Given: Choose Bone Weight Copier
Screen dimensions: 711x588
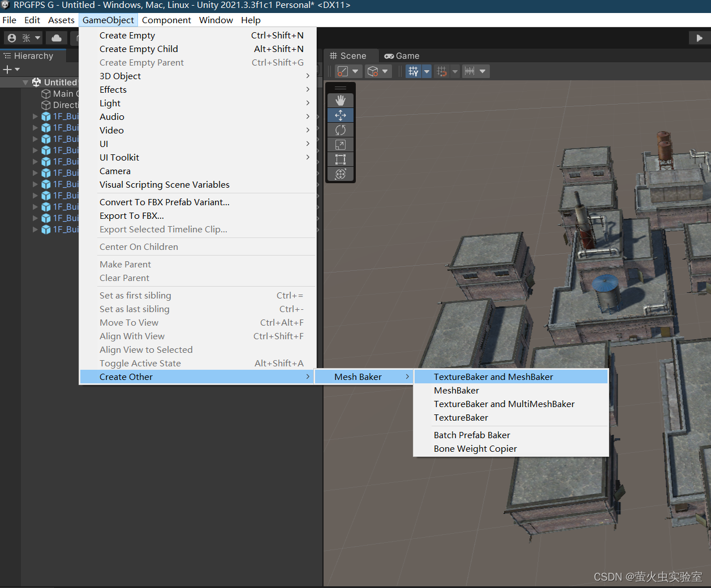Looking at the screenshot, I should pyautogui.click(x=511, y=449).
